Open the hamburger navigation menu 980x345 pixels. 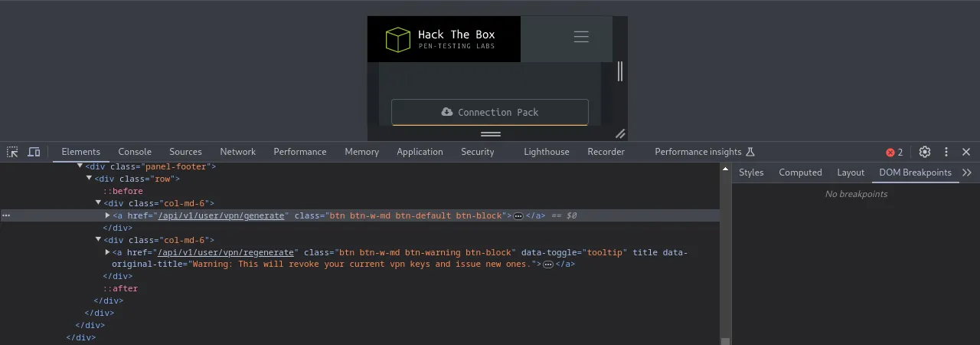click(581, 37)
